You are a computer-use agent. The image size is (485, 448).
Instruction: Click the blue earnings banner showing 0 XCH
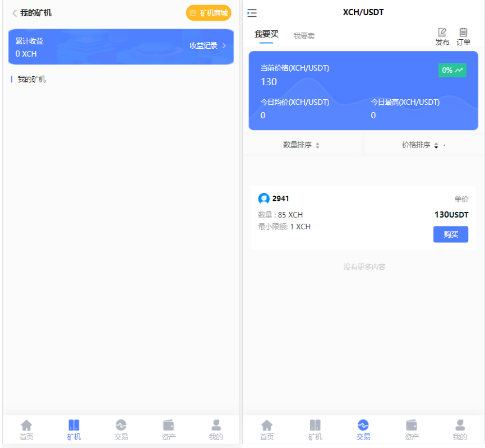point(121,47)
